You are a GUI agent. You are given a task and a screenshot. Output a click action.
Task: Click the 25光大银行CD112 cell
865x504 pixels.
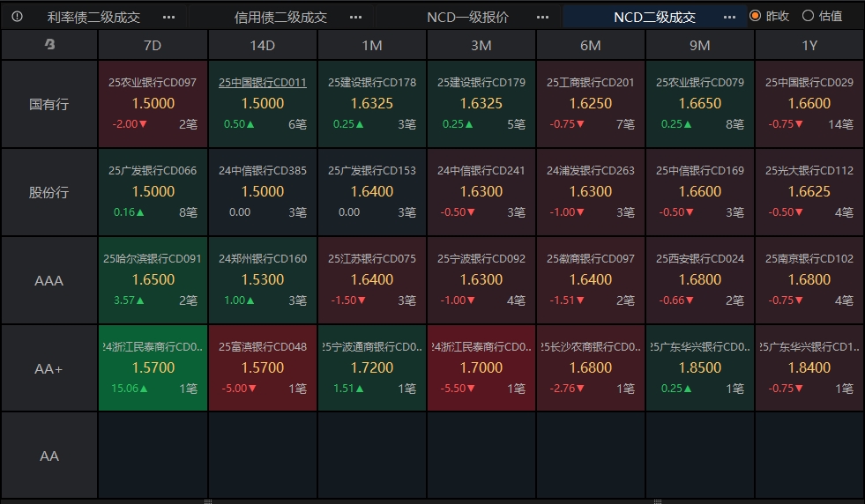click(809, 192)
